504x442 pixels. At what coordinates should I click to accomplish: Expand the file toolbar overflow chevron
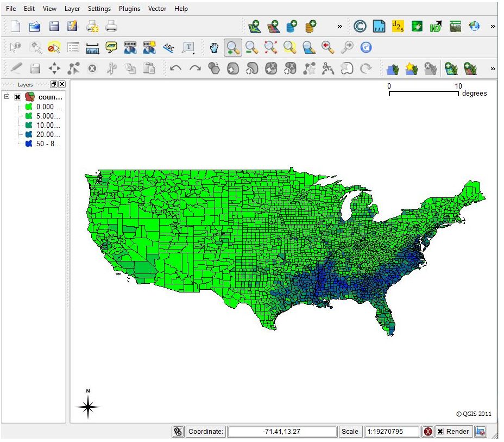pyautogui.click(x=340, y=27)
